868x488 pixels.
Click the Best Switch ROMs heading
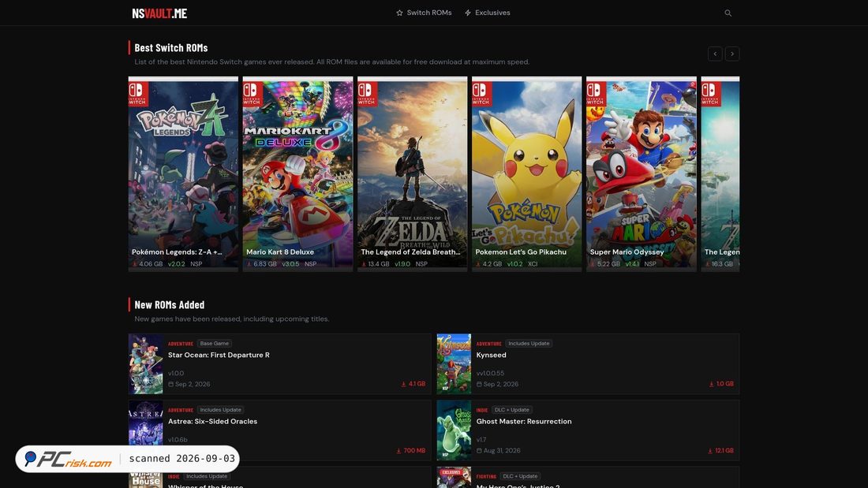(x=171, y=47)
